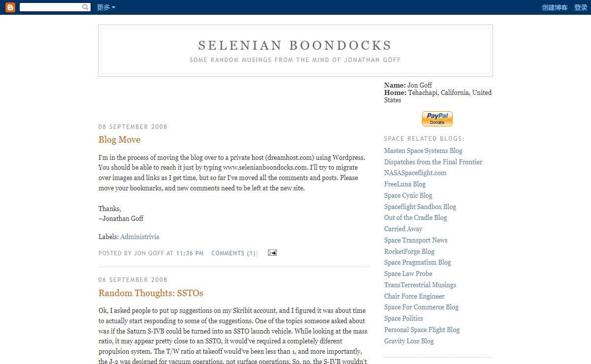Open the Random Thoughts: SSTOs post
This screenshot has width=591, height=364.
[151, 293]
